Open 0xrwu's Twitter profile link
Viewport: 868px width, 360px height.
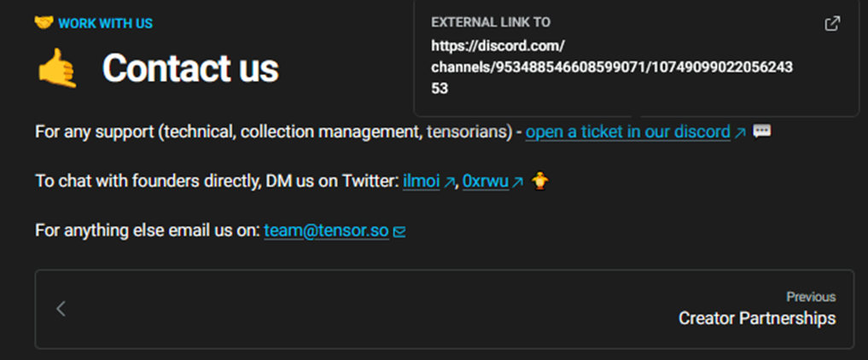coord(485,181)
